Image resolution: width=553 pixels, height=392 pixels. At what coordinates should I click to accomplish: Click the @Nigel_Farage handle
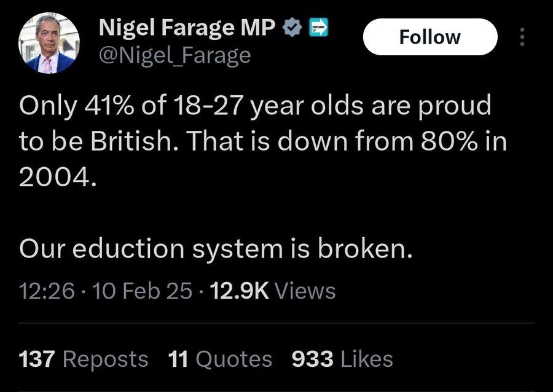(175, 55)
